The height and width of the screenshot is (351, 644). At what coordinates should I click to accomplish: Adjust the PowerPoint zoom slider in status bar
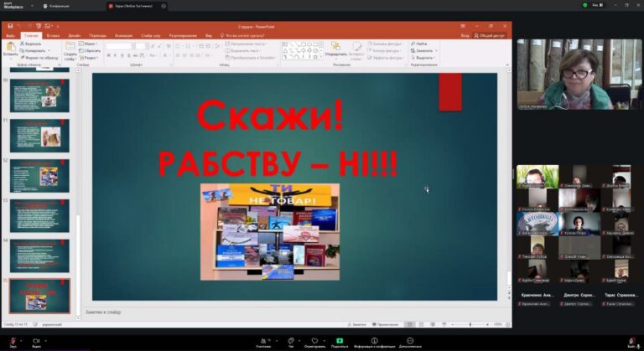pyautogui.click(x=470, y=324)
